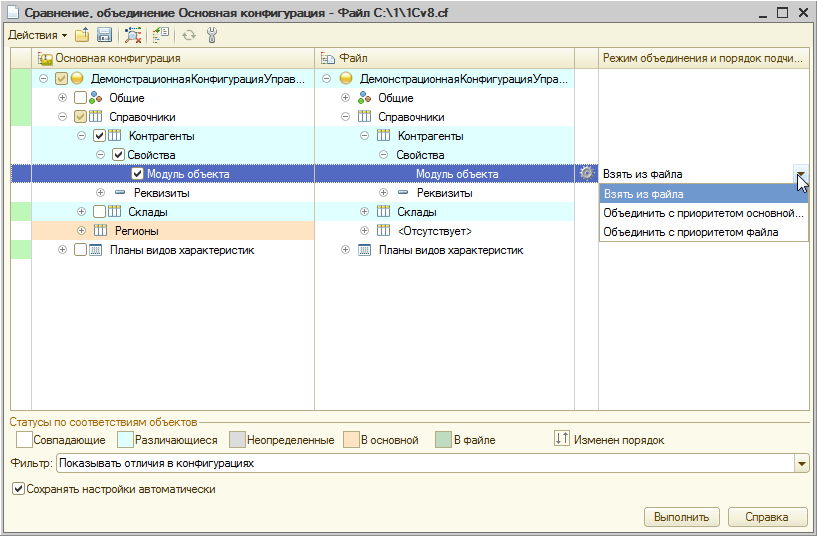This screenshot has height=536, width=817.
Task: Open the Фильтр dropdown arrow
Action: pyautogui.click(x=801, y=463)
